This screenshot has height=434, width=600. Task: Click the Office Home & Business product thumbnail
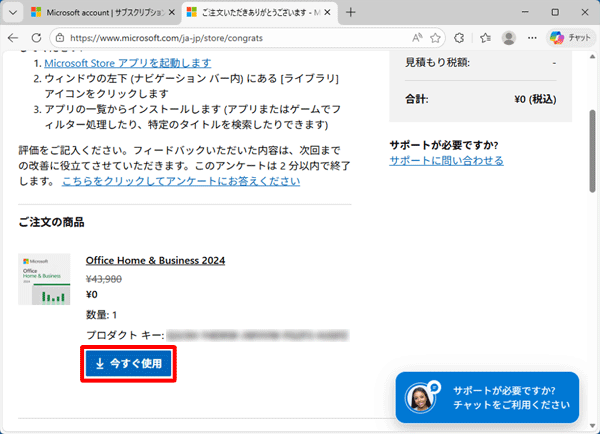[x=45, y=279]
